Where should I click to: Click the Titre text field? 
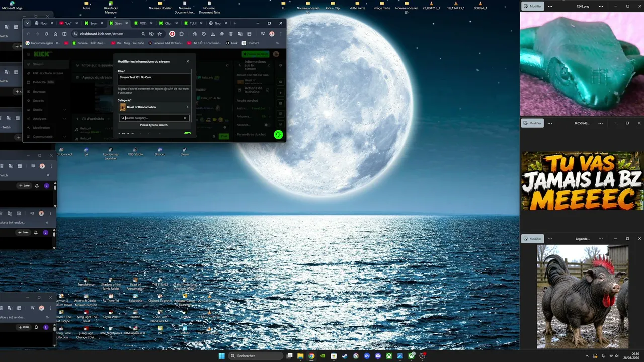[x=154, y=79]
